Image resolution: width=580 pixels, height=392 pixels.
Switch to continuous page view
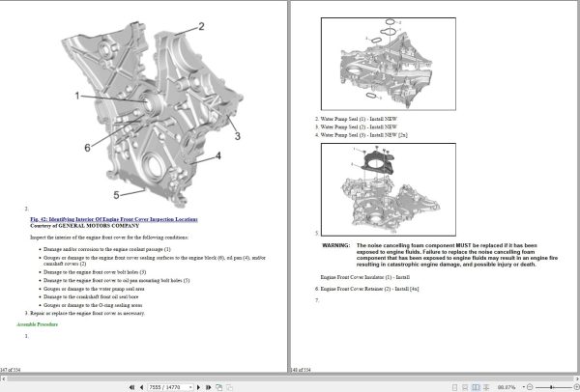[465, 387]
